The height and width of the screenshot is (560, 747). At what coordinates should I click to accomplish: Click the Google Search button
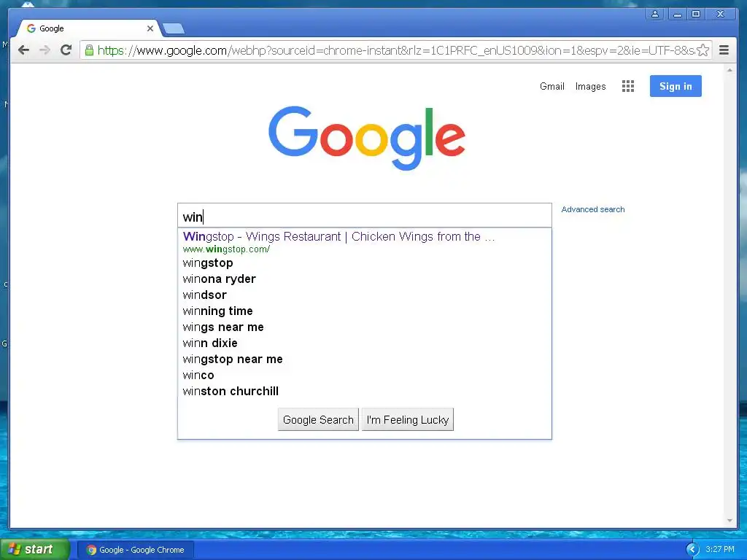point(318,419)
